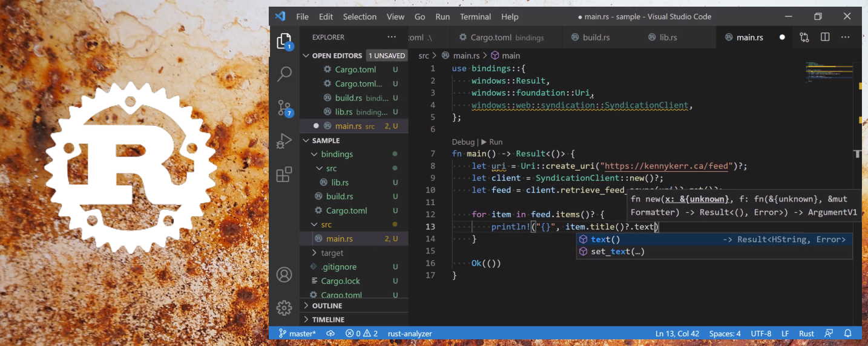The width and height of the screenshot is (868, 346).
Task: Click the open changes icon in editor toolbar
Action: point(804,37)
